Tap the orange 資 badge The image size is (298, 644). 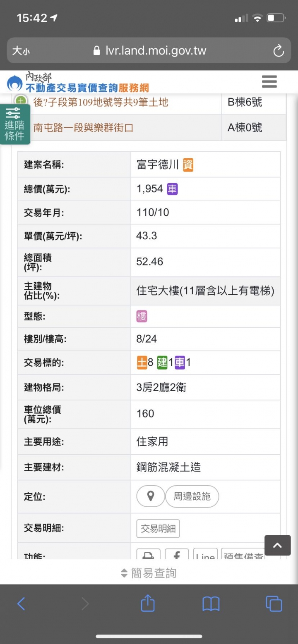tap(188, 165)
